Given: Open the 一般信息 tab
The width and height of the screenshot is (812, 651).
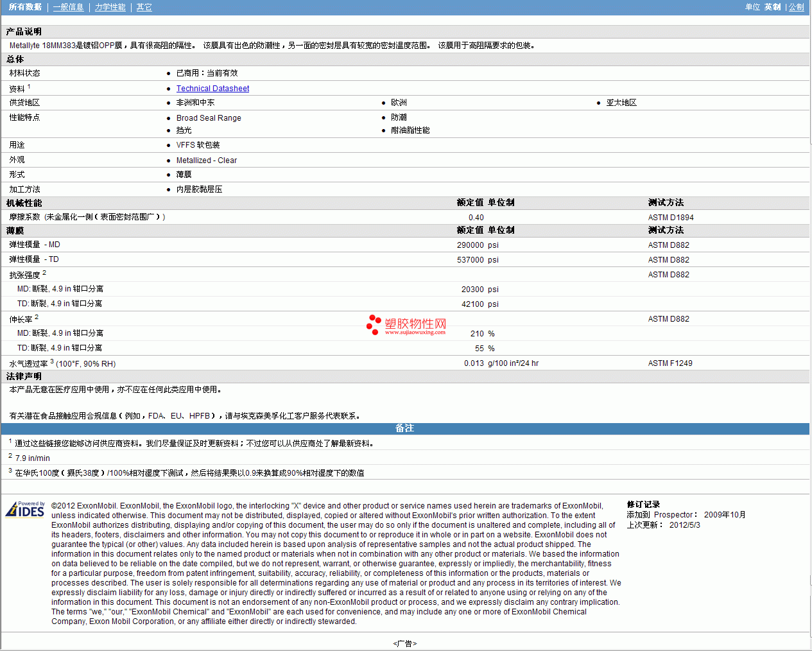Looking at the screenshot, I should pos(68,7).
